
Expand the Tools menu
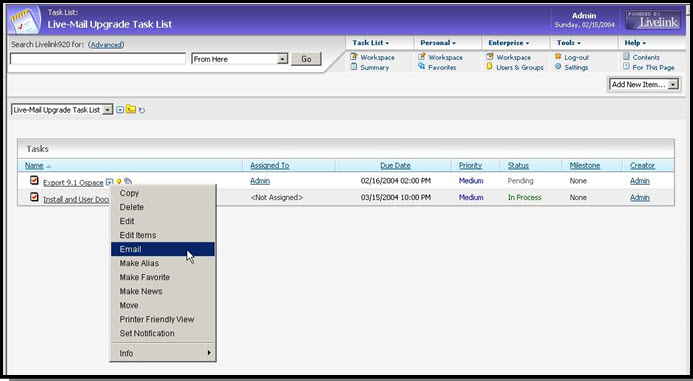(x=568, y=43)
